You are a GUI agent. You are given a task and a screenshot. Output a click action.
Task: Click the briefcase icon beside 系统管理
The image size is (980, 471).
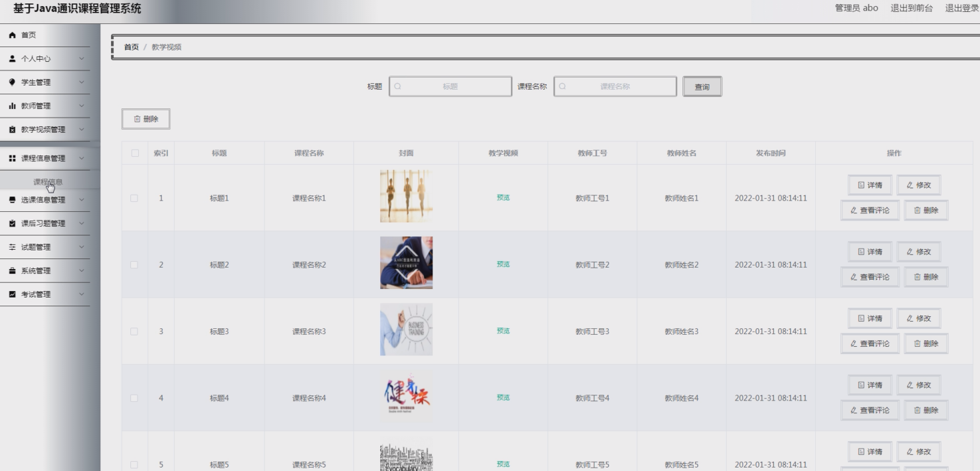(x=12, y=270)
